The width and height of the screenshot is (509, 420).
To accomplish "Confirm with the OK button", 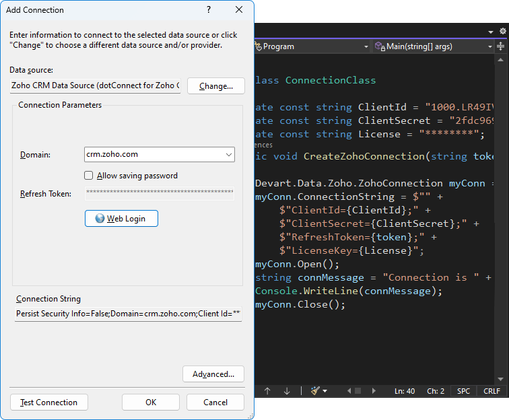I will point(151,402).
